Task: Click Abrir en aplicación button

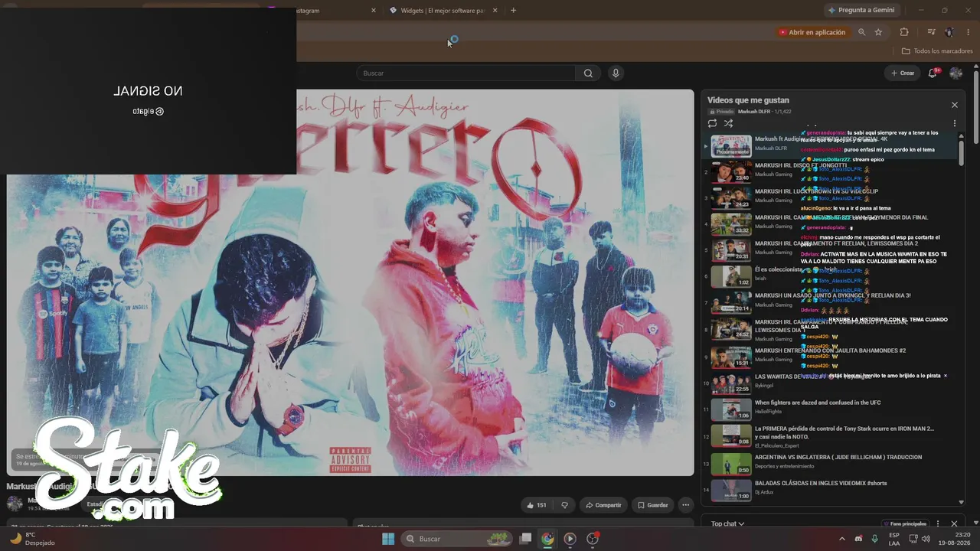Action: [812, 32]
